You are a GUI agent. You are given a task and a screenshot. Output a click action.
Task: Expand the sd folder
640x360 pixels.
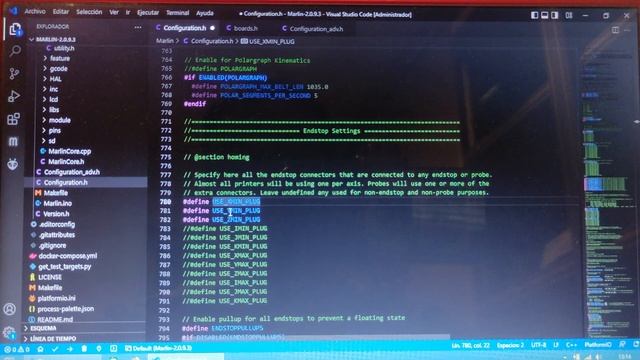point(52,141)
